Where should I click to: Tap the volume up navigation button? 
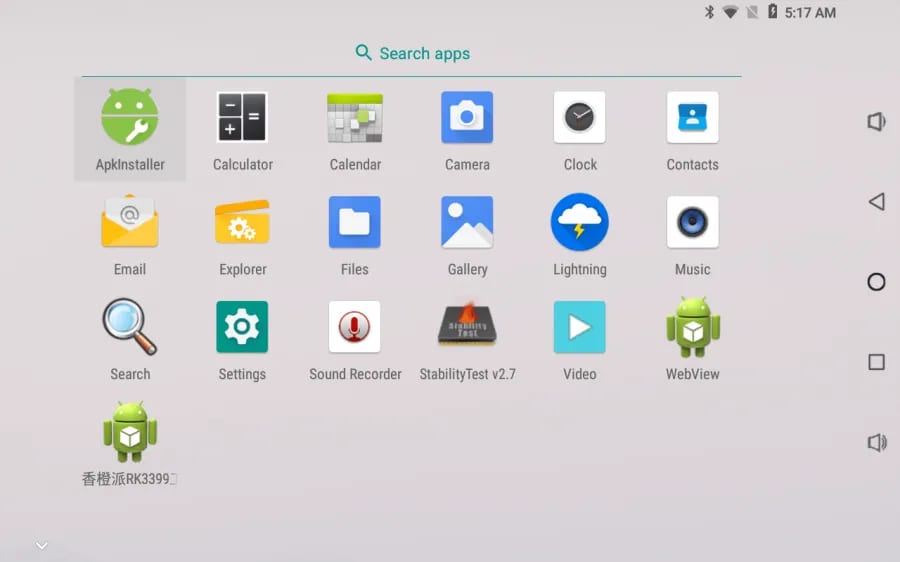tap(876, 443)
